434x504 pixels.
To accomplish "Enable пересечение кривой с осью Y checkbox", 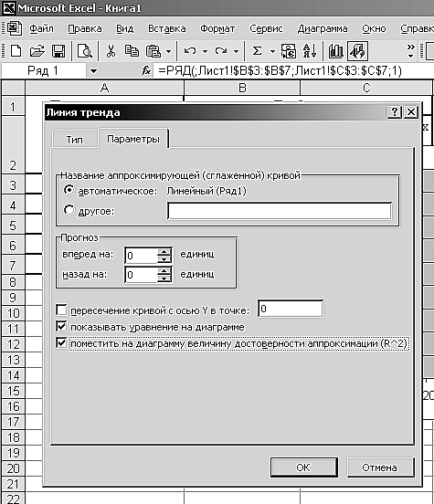I will click(x=61, y=310).
